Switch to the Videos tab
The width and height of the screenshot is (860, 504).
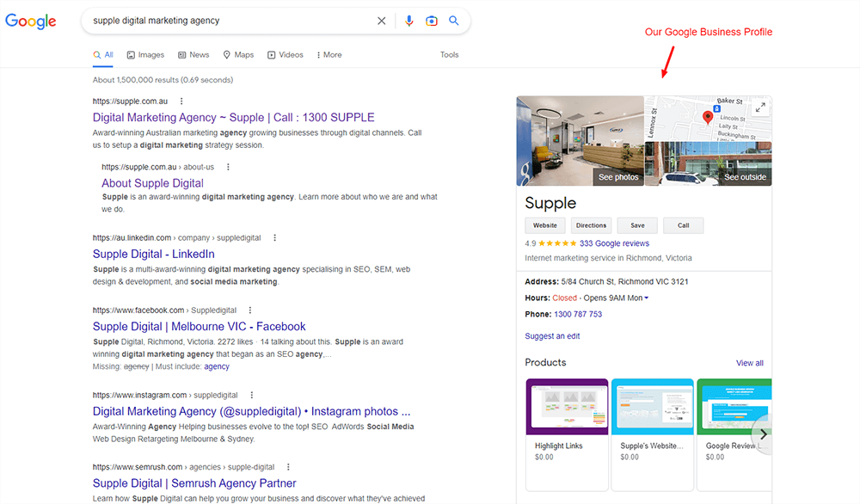(x=286, y=55)
